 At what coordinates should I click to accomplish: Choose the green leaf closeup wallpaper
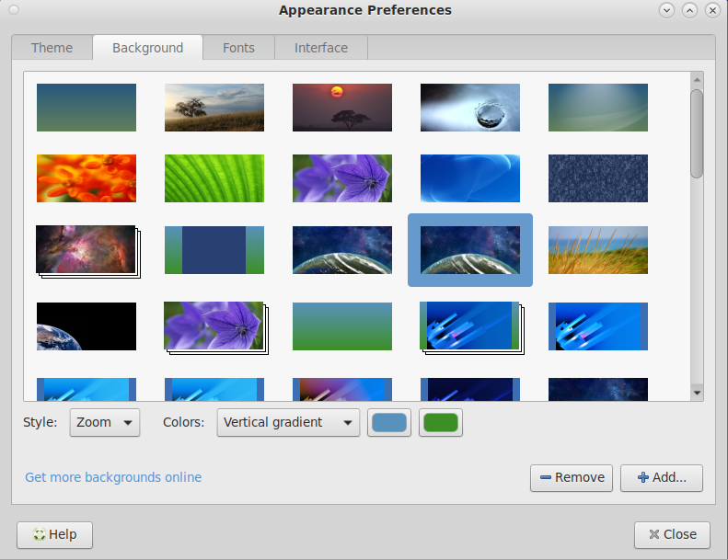pos(214,177)
